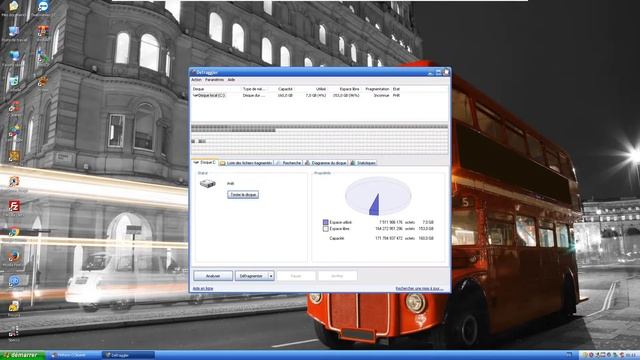640x360 pixels.
Task: Open the Favoris réseau desktop icon
Action: pos(13,57)
